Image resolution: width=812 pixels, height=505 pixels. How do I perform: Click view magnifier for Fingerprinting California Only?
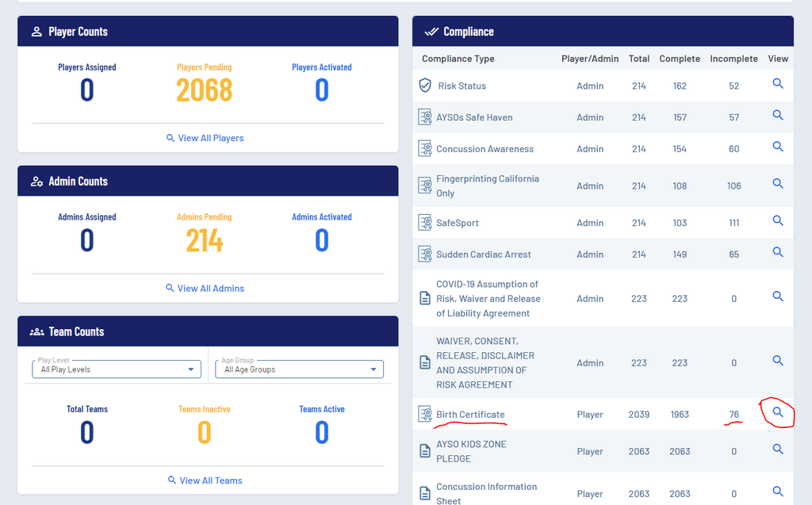click(x=778, y=184)
